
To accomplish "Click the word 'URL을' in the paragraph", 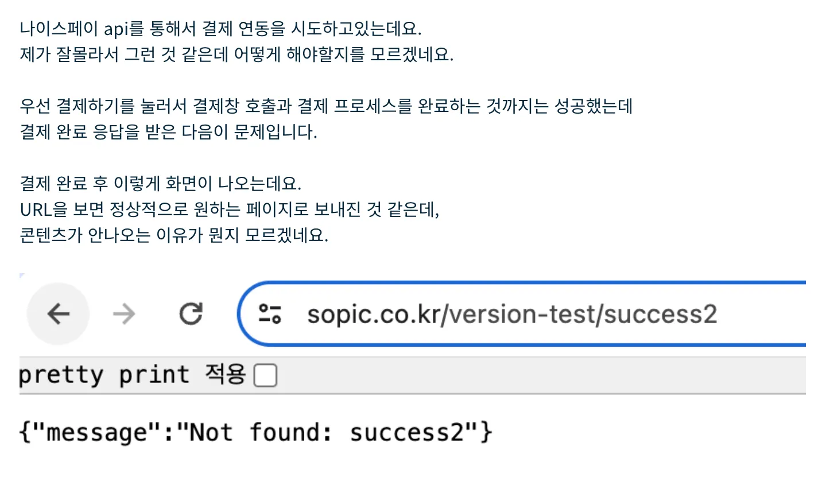I will 43,209.
